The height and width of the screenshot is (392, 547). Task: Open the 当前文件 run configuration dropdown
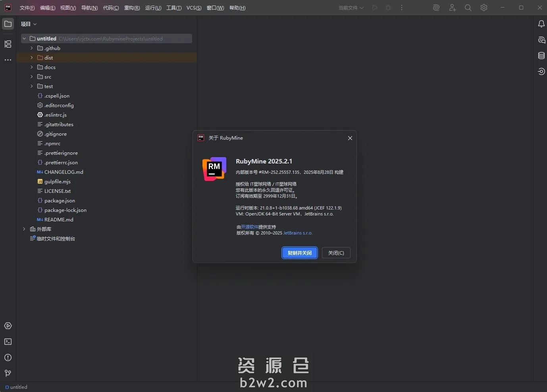pos(351,8)
